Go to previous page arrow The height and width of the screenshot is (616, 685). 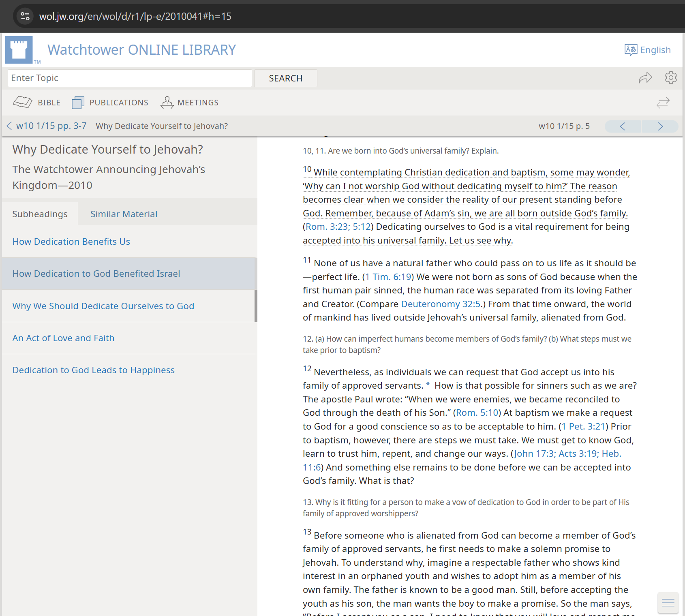[x=623, y=126]
